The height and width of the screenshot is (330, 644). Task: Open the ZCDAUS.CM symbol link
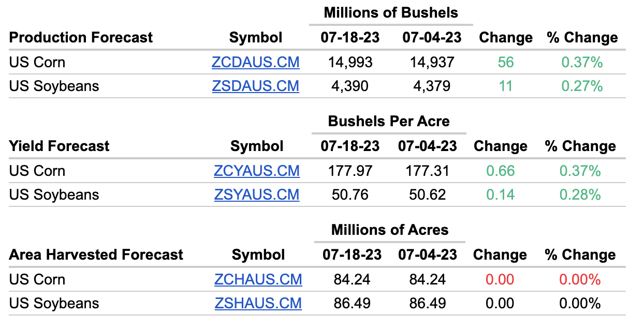256,63
